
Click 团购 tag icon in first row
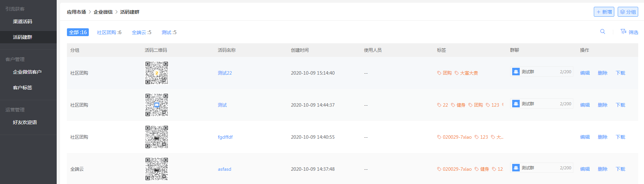coord(439,73)
